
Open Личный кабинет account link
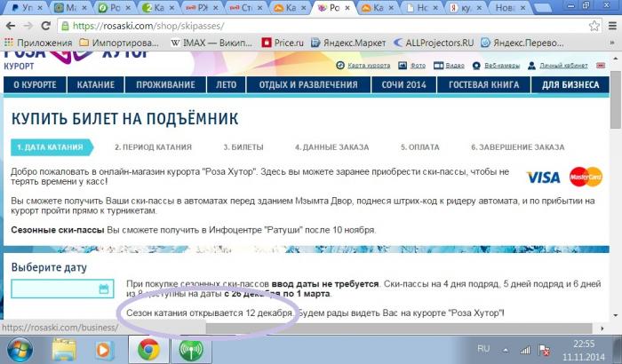[558, 66]
